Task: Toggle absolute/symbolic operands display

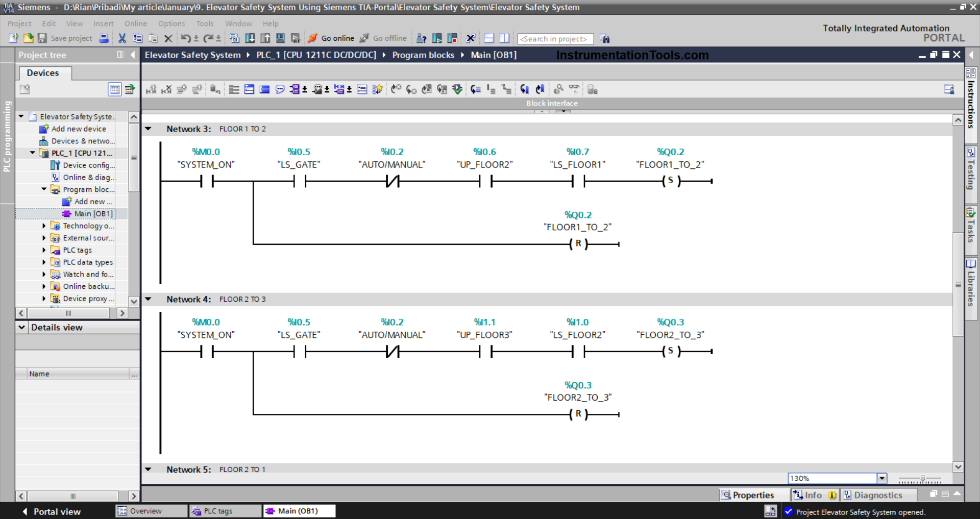Action: [x=295, y=89]
